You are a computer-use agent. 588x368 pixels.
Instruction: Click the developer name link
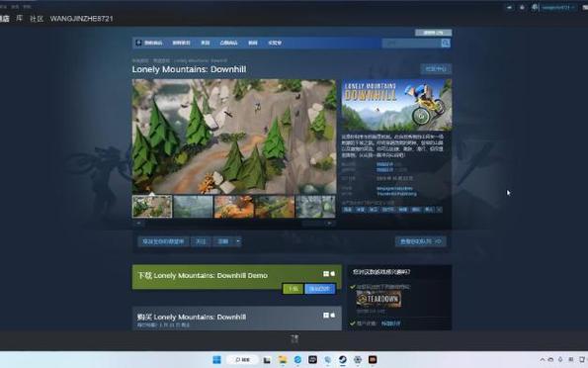click(394, 189)
